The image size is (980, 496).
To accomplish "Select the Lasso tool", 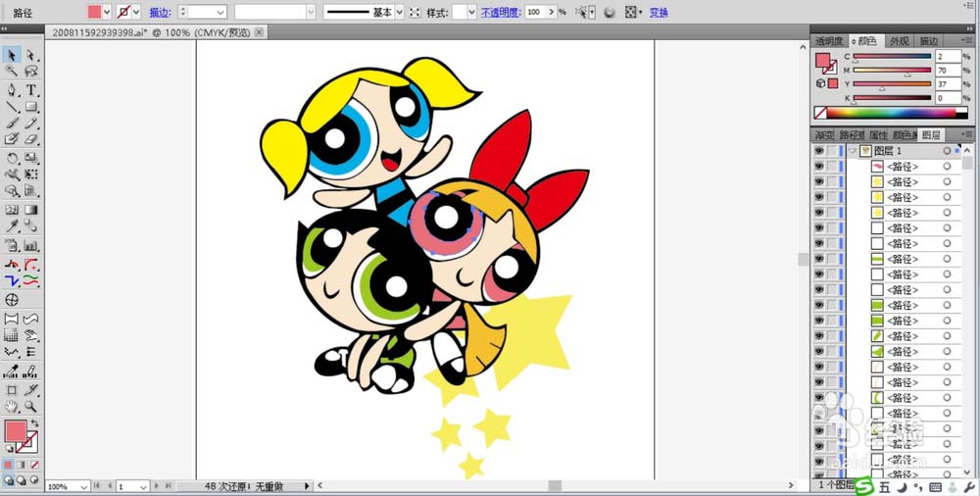I will pyautogui.click(x=30, y=72).
